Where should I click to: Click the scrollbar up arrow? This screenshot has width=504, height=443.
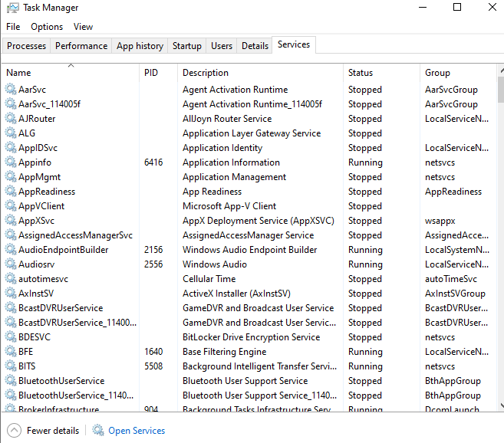click(502, 70)
